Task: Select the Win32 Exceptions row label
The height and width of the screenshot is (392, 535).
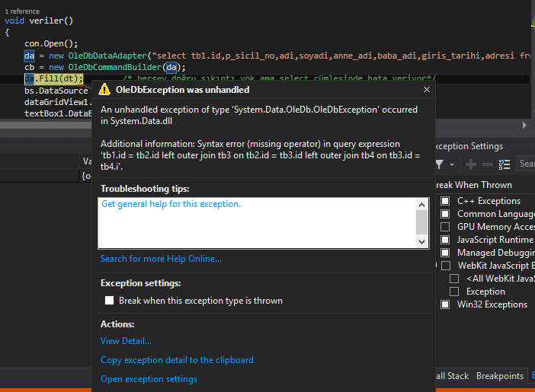Action: (x=492, y=304)
